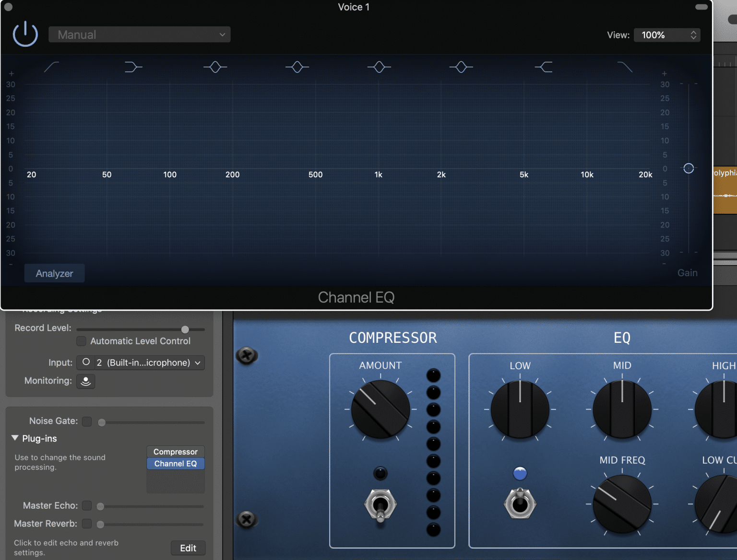Click the Monitoring speaker icon
Image resolution: width=737 pixels, height=560 pixels.
pos(85,381)
